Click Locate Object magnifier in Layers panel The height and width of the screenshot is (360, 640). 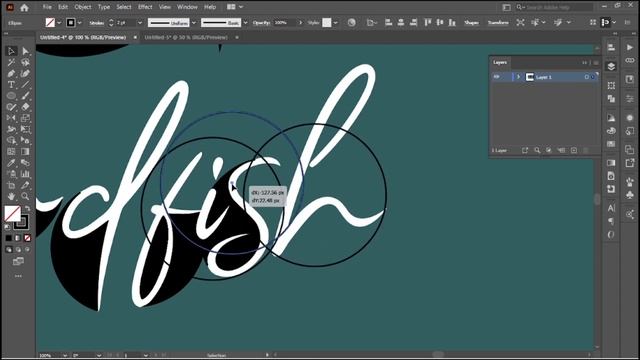[x=537, y=150]
